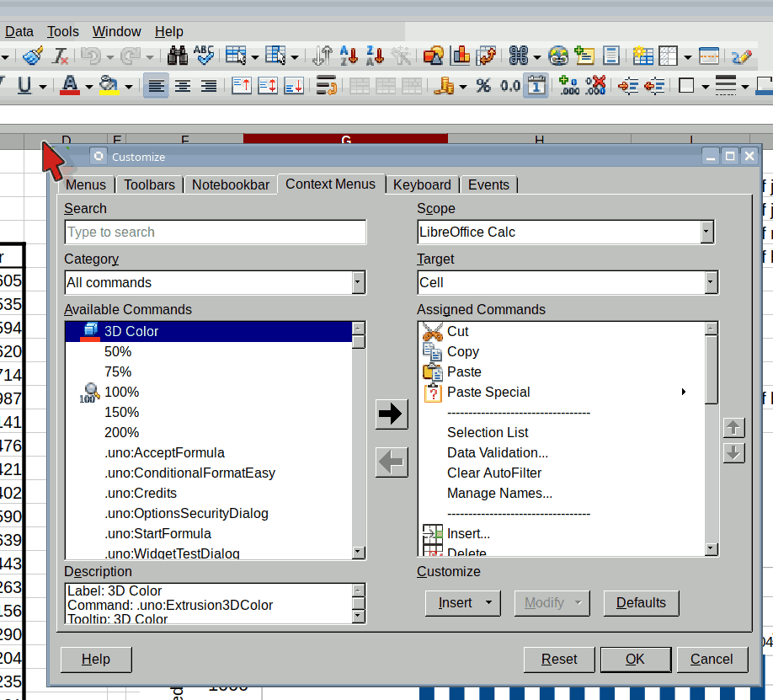Viewport: 773px width, 700px height.
Task: Open the Category dropdown
Action: point(358,282)
